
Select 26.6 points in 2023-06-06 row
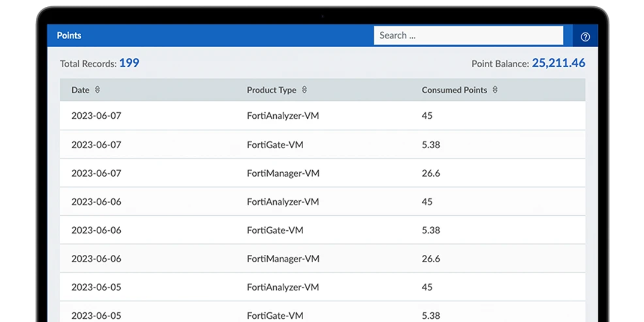431,259
